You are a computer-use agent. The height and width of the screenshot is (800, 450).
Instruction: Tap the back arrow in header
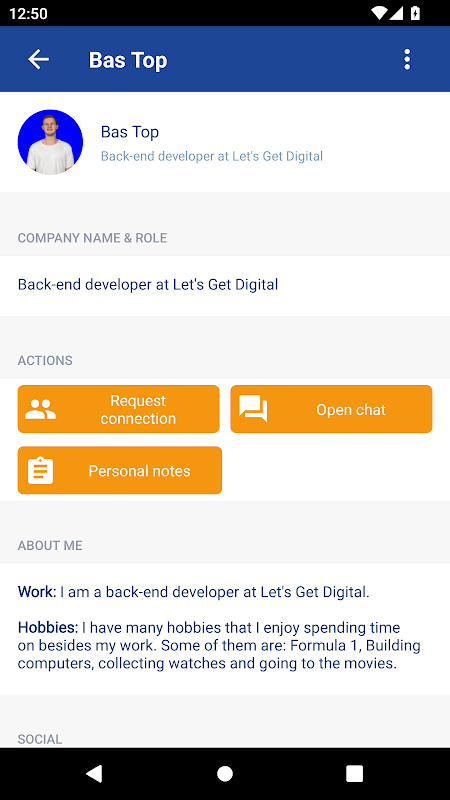click(x=38, y=59)
